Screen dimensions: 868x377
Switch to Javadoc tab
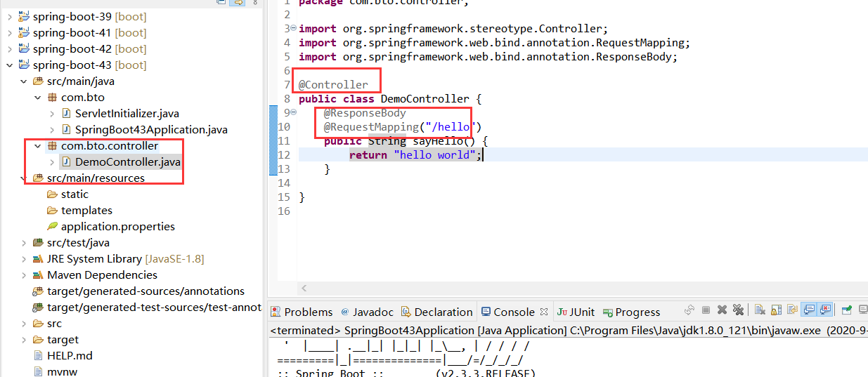tap(368, 312)
